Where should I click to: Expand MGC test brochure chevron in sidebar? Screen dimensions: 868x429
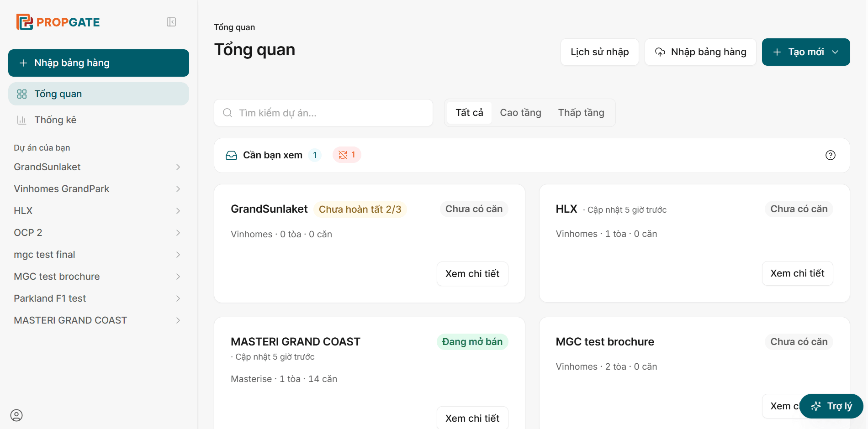click(x=178, y=277)
